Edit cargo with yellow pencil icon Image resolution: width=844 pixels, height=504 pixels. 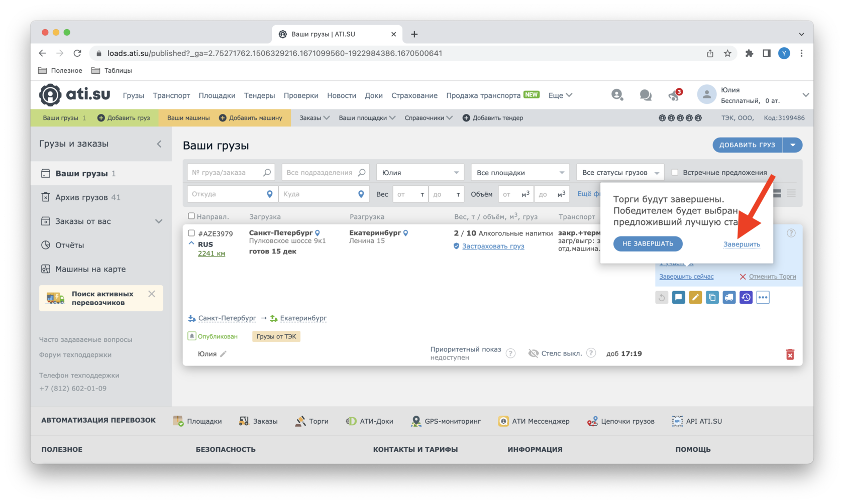(695, 298)
